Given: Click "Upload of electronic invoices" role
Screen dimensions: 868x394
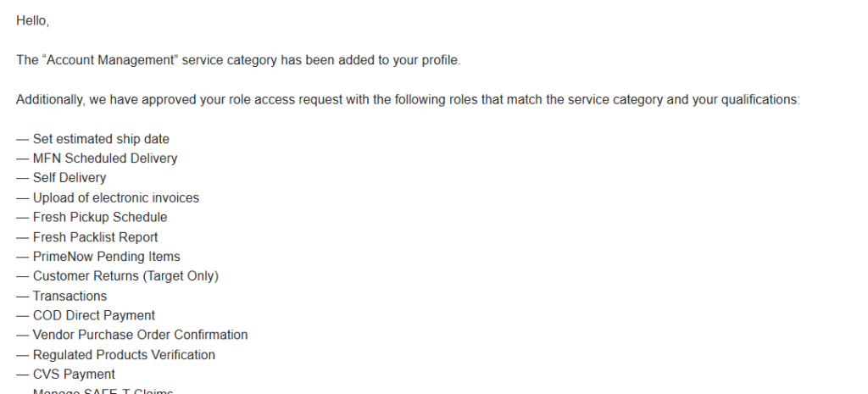Looking at the screenshot, I should pos(116,197).
